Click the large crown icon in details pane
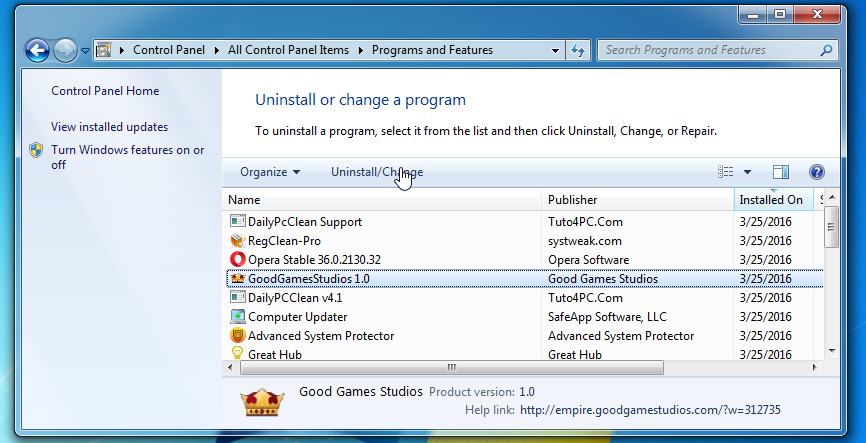This screenshot has width=866, height=443. (262, 403)
